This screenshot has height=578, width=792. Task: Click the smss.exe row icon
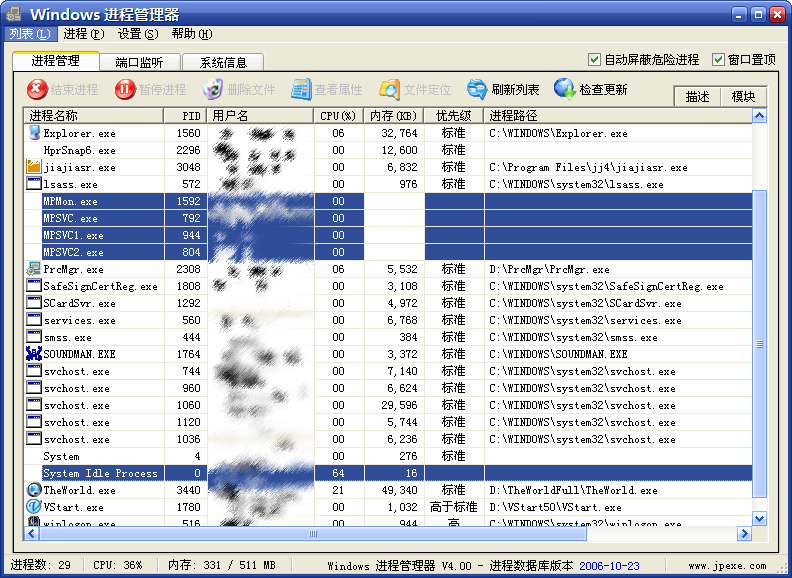pyautogui.click(x=33, y=337)
